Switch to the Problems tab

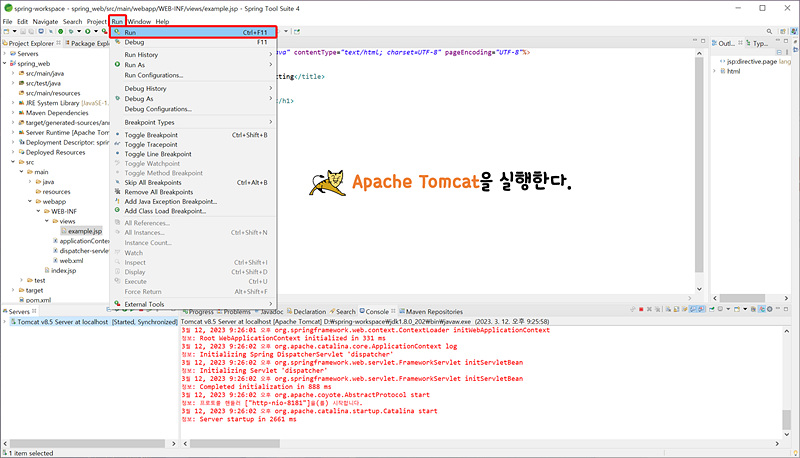pyautogui.click(x=233, y=312)
